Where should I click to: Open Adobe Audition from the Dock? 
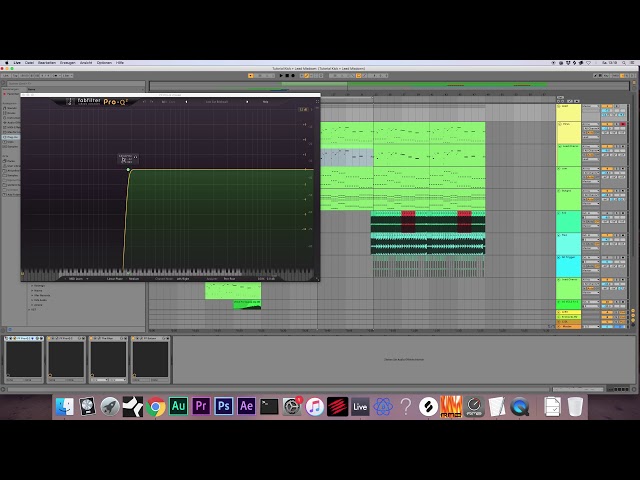178,407
